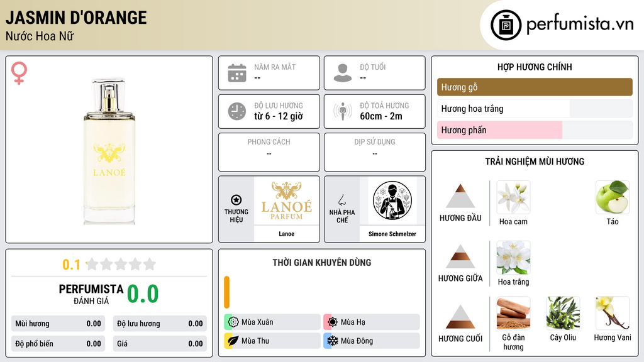The width and height of the screenshot is (644, 362).
Task: Click the orange recommended-time bar
Action: 226,292
